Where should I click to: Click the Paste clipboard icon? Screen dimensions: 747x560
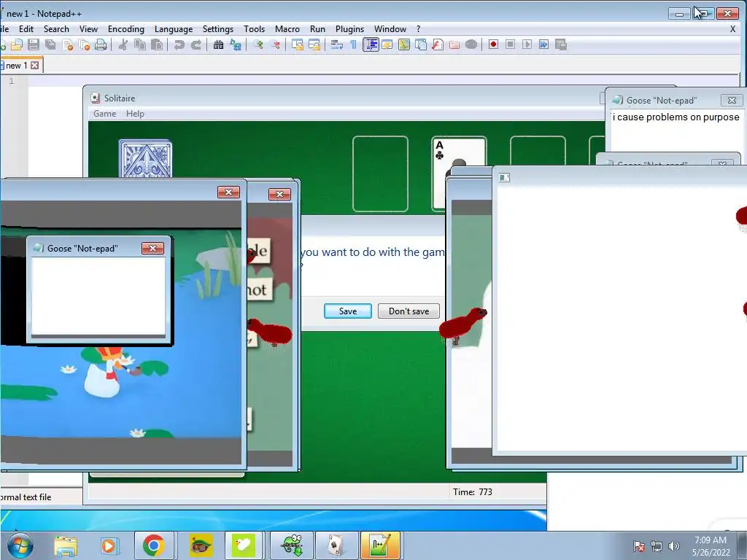[x=156, y=44]
